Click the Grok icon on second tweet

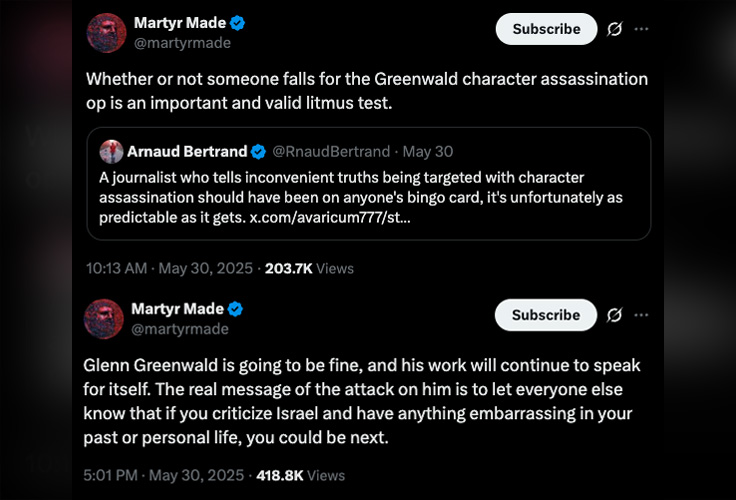[x=615, y=315]
